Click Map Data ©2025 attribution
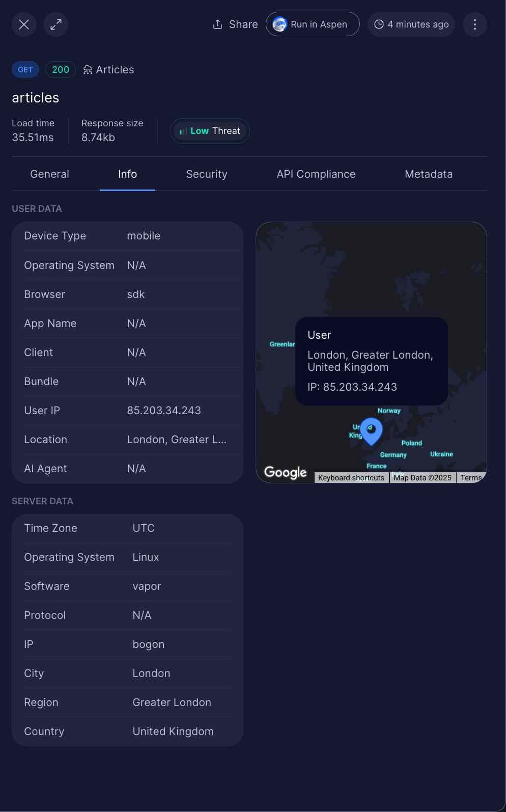The image size is (506, 812). [x=423, y=478]
